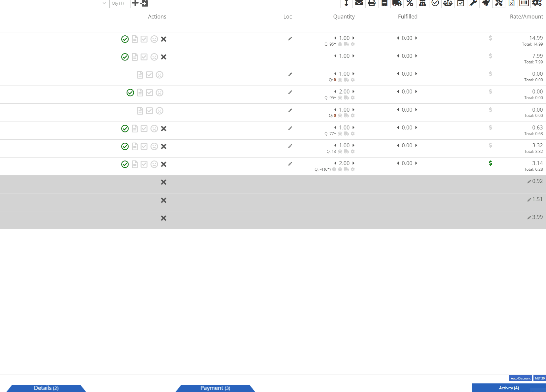Click the wrench toolbar icon
The image size is (546, 392).
tap(473, 3)
